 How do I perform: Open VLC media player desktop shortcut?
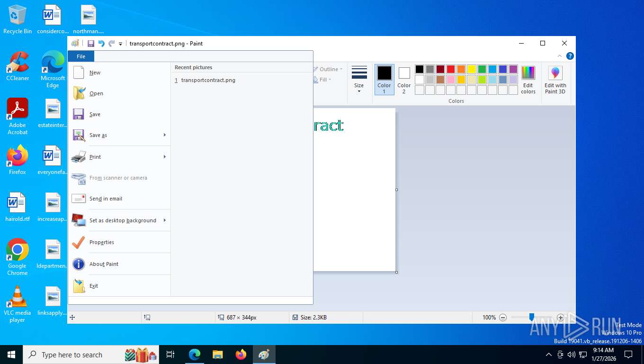point(18,304)
